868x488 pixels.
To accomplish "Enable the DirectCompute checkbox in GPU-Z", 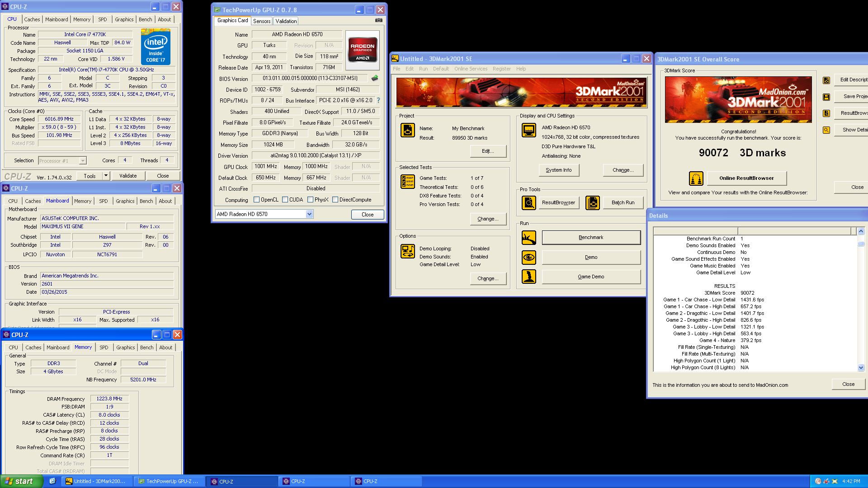I will [335, 200].
